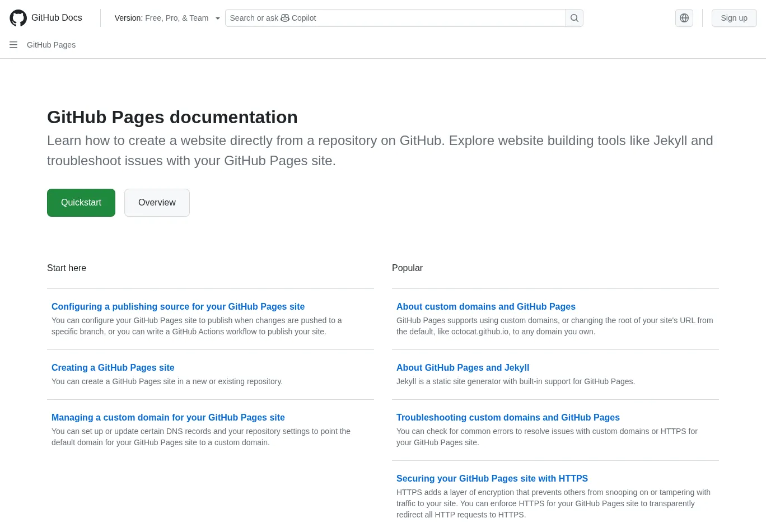Click the GitHub Pages breadcrumb
The width and height of the screenshot is (766, 532).
coord(51,45)
